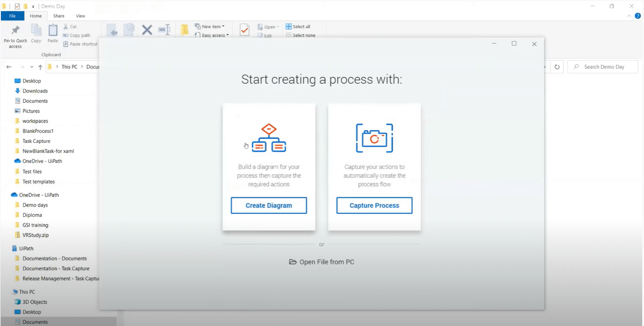Image resolution: width=644 pixels, height=326 pixels.
Task: Collapse the ribbon with the chevron
Action: [x=629, y=16]
